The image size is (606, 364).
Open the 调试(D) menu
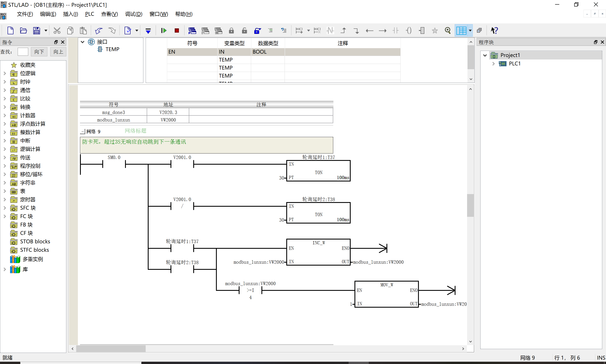click(134, 14)
